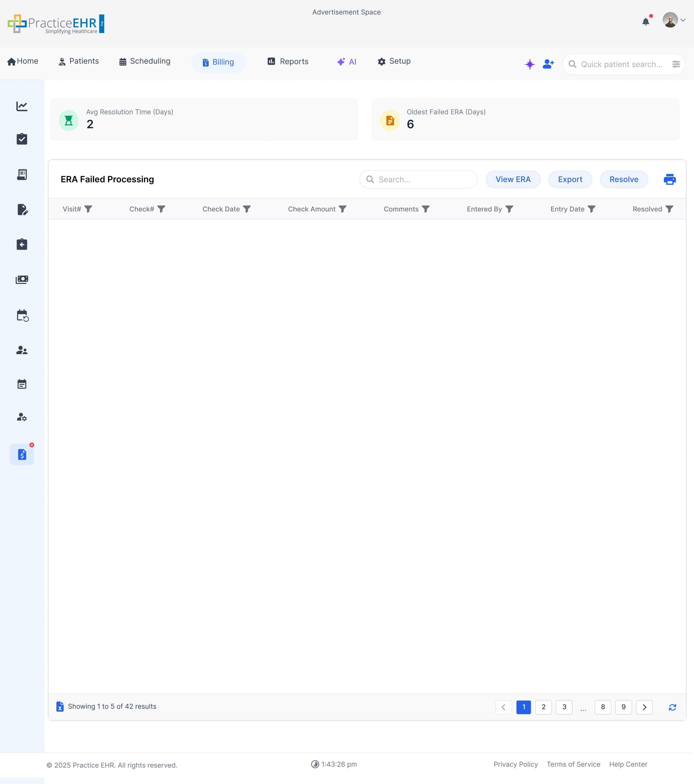
Task: Print the ERA Failed Processing table
Action: pos(669,179)
